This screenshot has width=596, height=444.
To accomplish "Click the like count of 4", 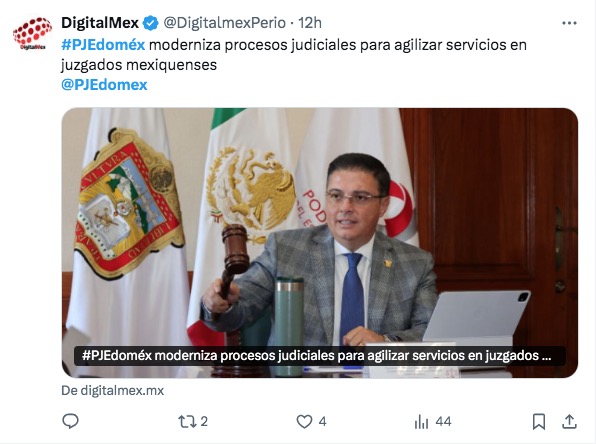I will coord(322,421).
